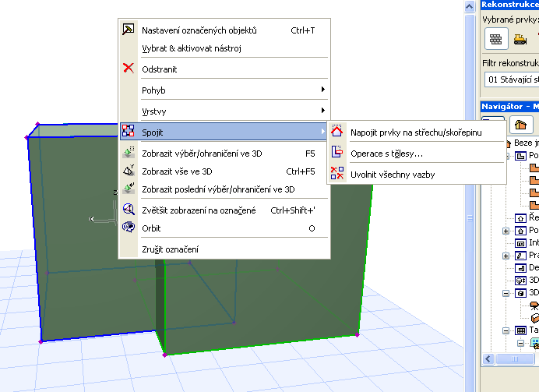Click the Navigator horizontal scrollbar thumb

click(x=515, y=359)
